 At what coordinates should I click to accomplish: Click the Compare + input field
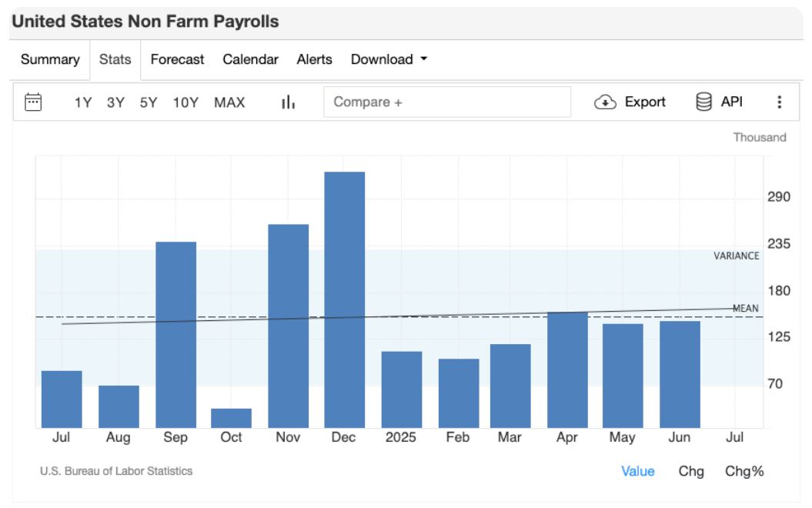447,102
